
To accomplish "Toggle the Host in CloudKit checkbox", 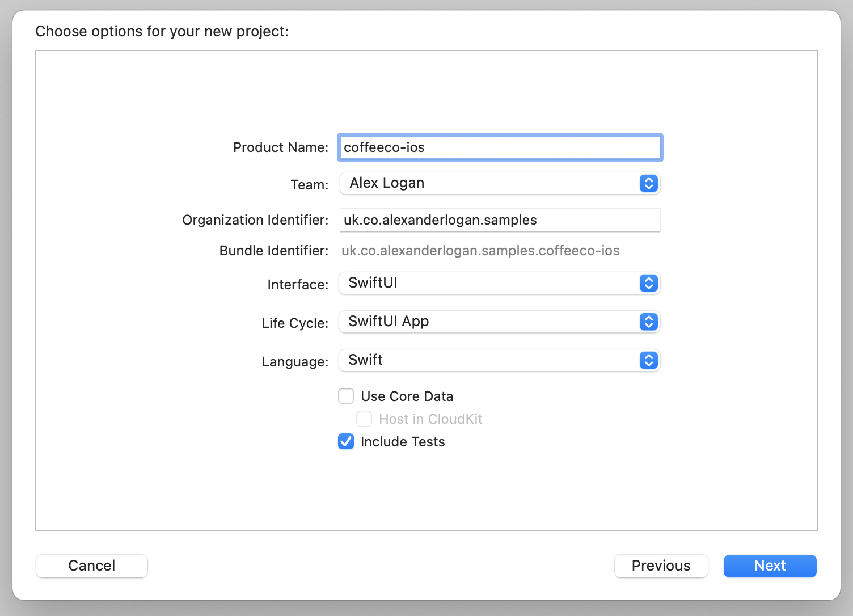I will click(364, 419).
